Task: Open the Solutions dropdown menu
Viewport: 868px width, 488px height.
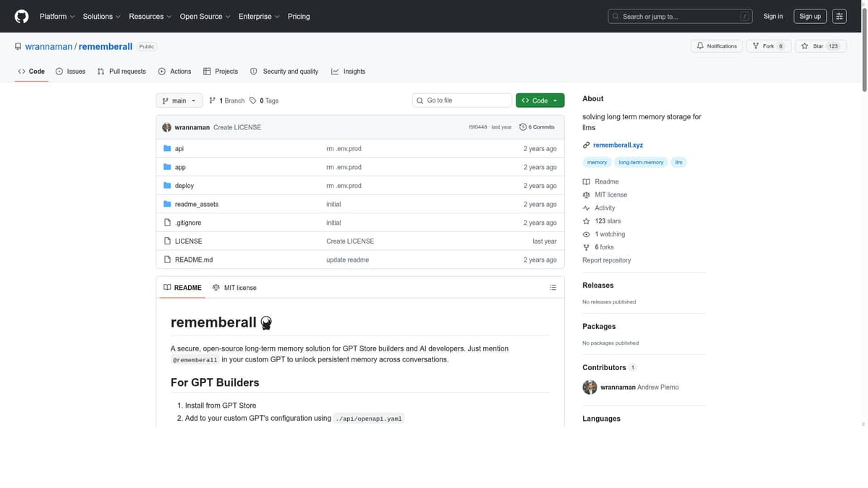Action: (x=101, y=16)
